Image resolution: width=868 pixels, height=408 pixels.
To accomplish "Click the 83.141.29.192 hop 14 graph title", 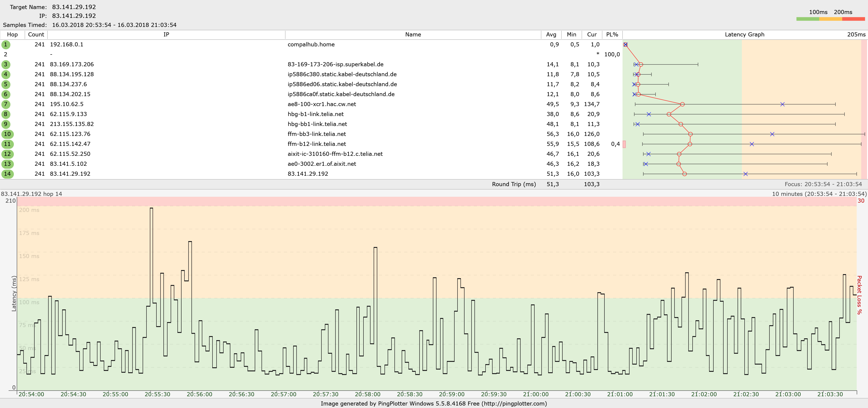I will click(32, 194).
